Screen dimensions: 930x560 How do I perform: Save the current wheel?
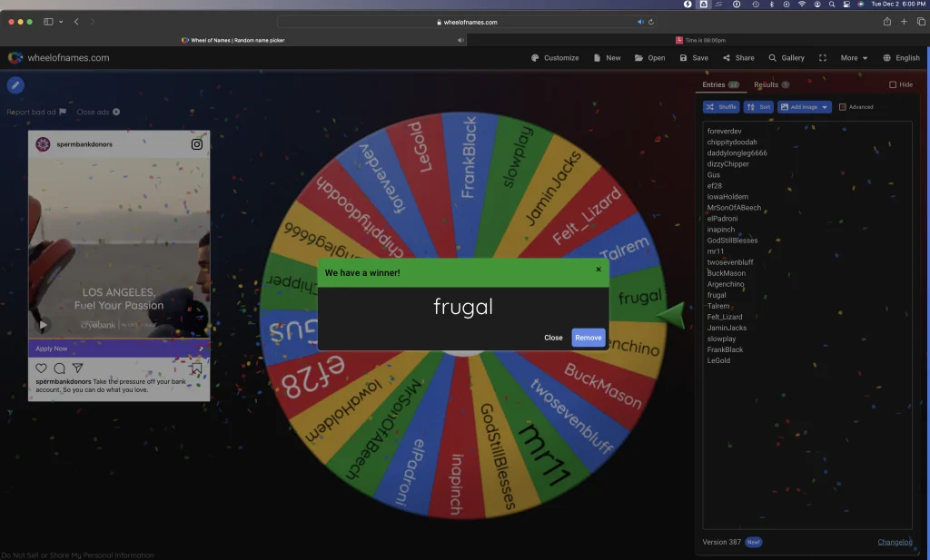click(694, 57)
